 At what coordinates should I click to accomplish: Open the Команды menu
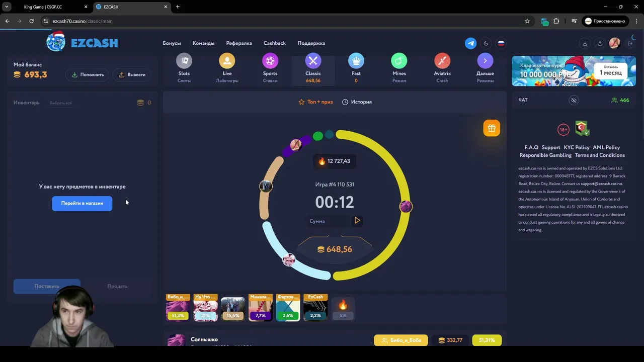click(x=203, y=43)
